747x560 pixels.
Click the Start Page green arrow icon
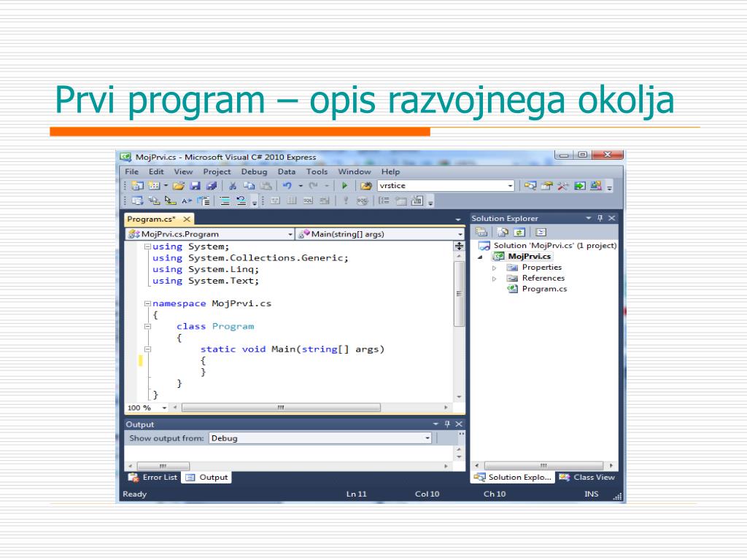[x=579, y=186]
